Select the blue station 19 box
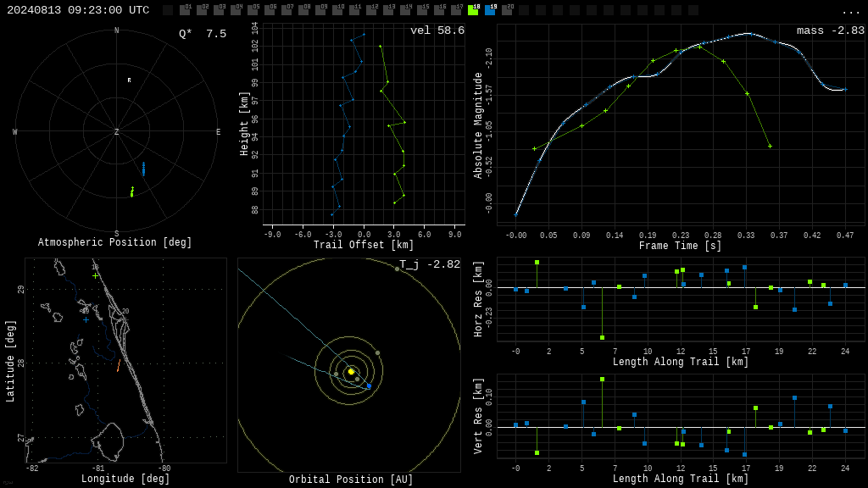The height and width of the screenshot is (488, 868). (x=491, y=9)
